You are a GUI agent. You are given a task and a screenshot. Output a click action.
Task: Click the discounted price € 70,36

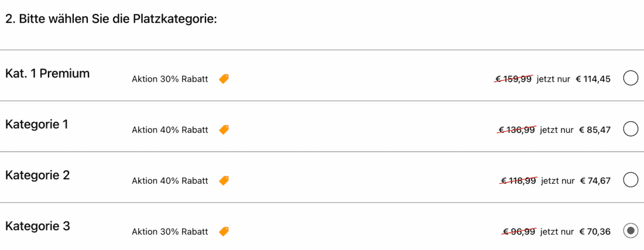click(x=595, y=232)
